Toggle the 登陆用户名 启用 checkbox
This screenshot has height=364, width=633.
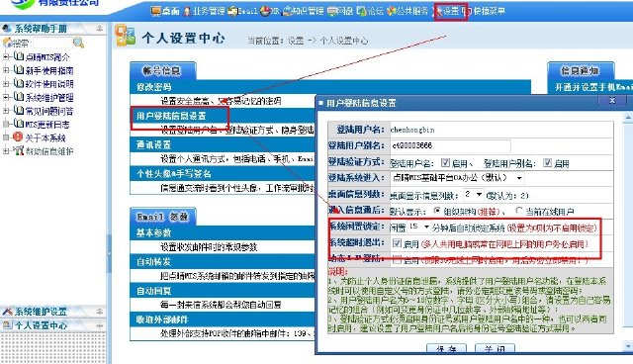445,162
